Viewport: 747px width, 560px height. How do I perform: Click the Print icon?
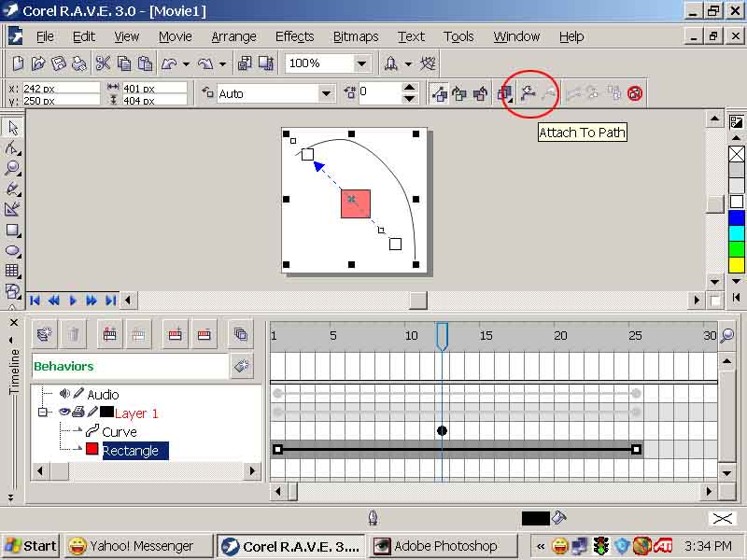pyautogui.click(x=78, y=63)
